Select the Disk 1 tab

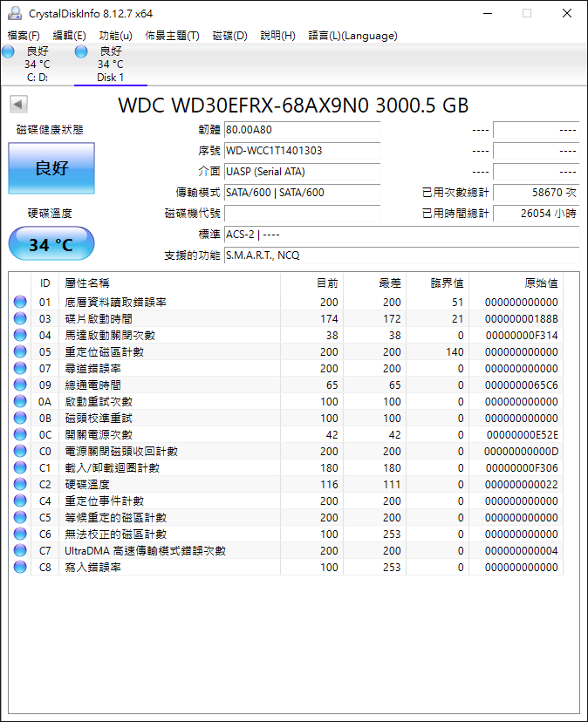point(111,65)
